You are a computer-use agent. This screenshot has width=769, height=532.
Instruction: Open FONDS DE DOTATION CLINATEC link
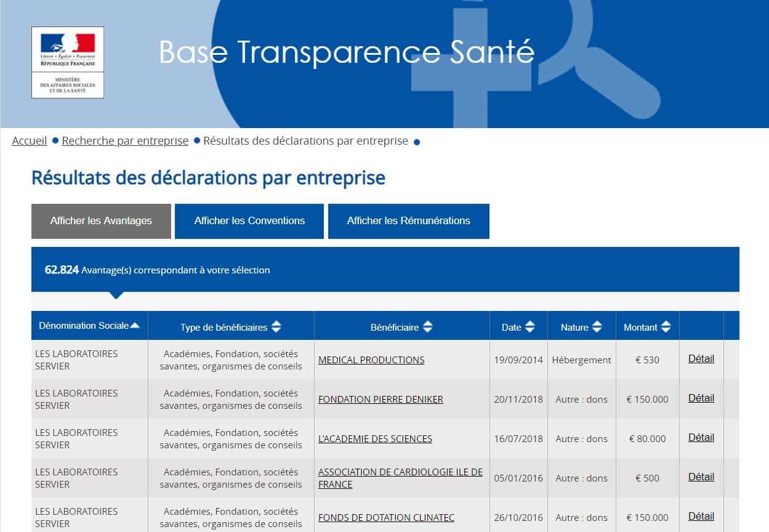[386, 518]
